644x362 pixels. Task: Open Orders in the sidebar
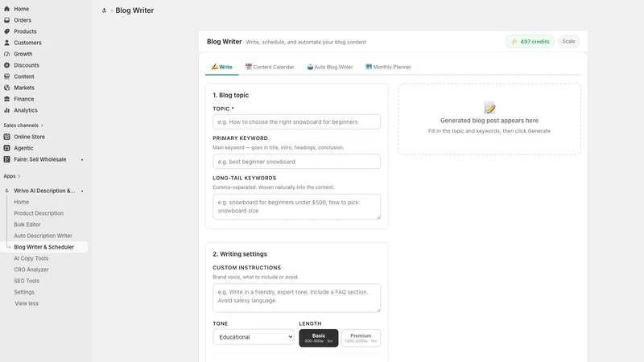(23, 20)
